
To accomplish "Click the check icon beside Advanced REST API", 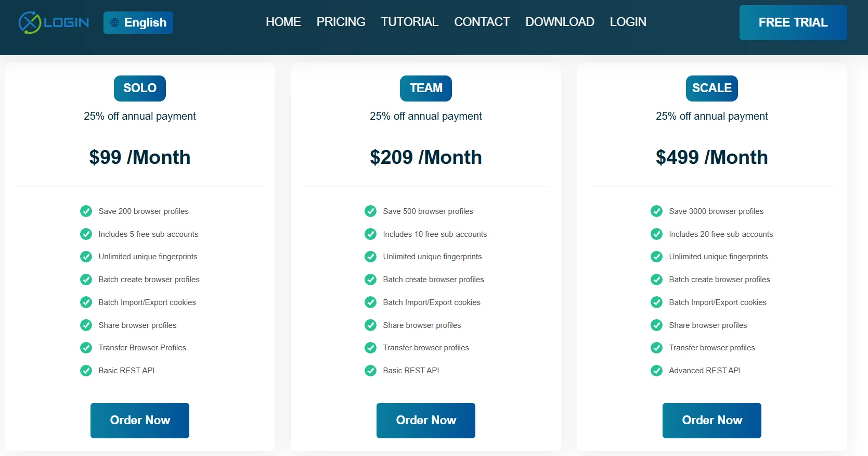I will pyautogui.click(x=657, y=370).
